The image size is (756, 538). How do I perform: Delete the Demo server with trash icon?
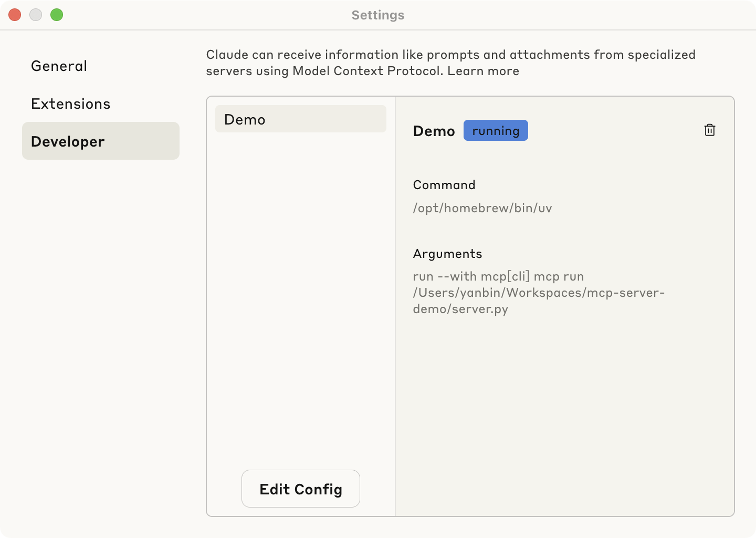tap(709, 130)
